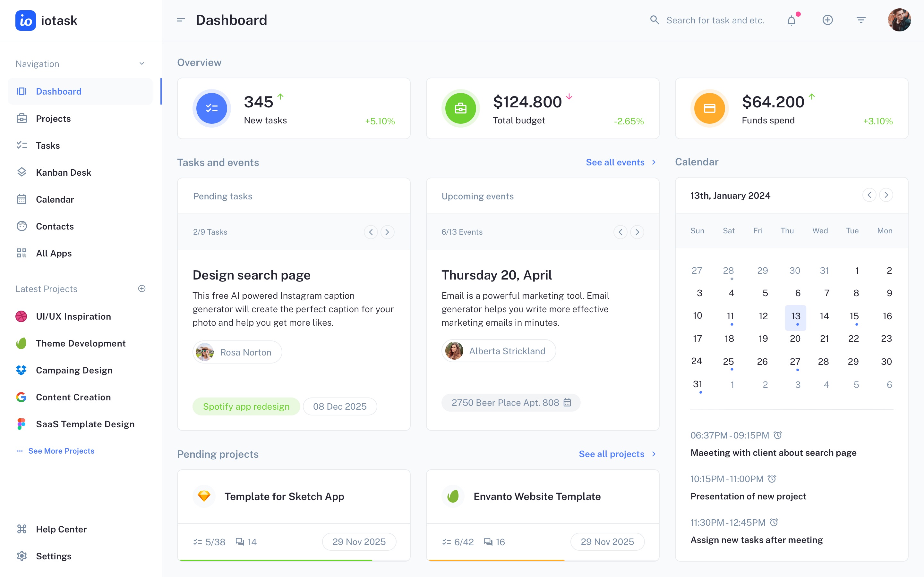Click the iotask logo icon
The height and width of the screenshot is (577, 924).
coord(25,20)
